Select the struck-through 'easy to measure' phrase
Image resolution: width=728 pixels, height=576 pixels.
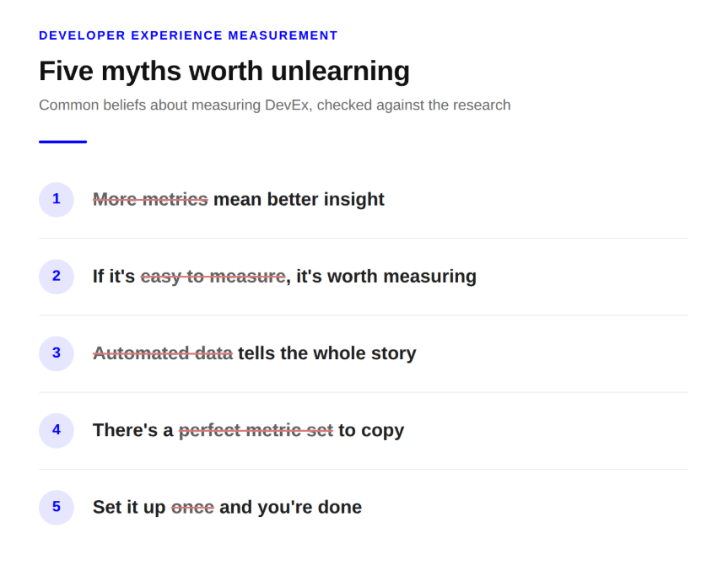coord(213,277)
